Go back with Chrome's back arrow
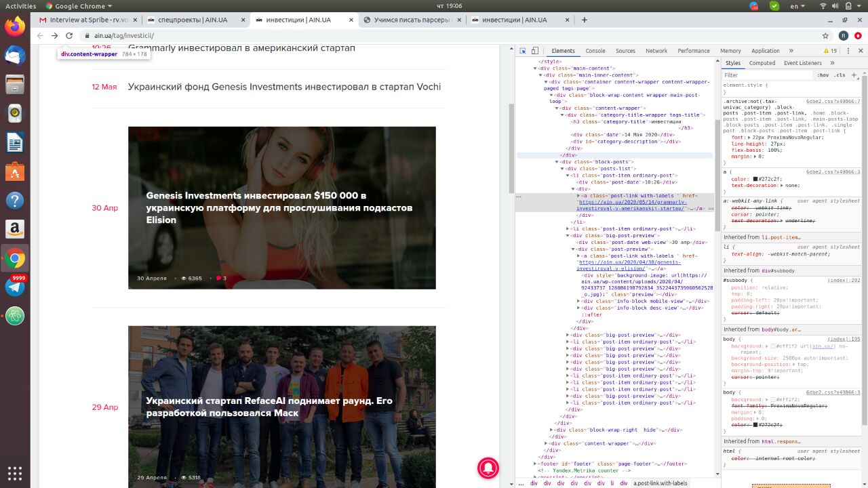The height and width of the screenshot is (488, 868). [x=40, y=35]
